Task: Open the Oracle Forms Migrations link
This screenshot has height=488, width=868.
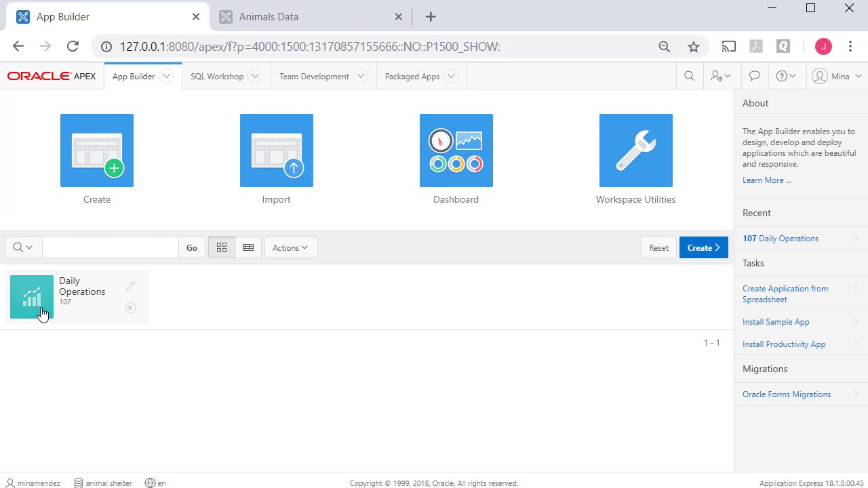Action: (x=787, y=394)
